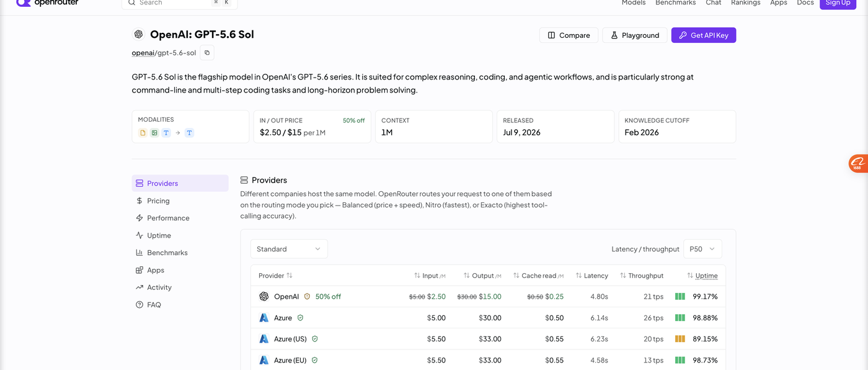Open the P50 percentile dropdown
Image resolution: width=868 pixels, height=370 pixels.
pos(702,249)
